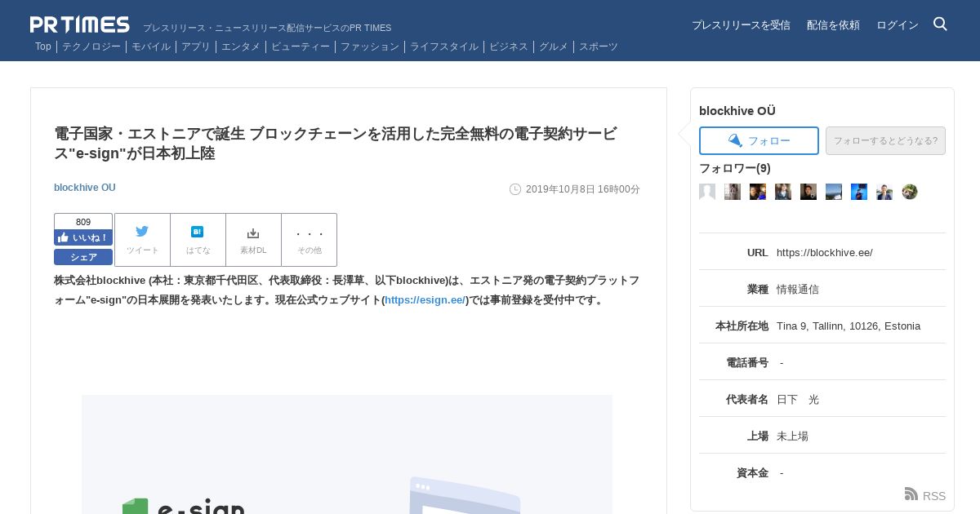980x514 pixels.
Task: Open the search magnifier icon
Action: click(940, 24)
